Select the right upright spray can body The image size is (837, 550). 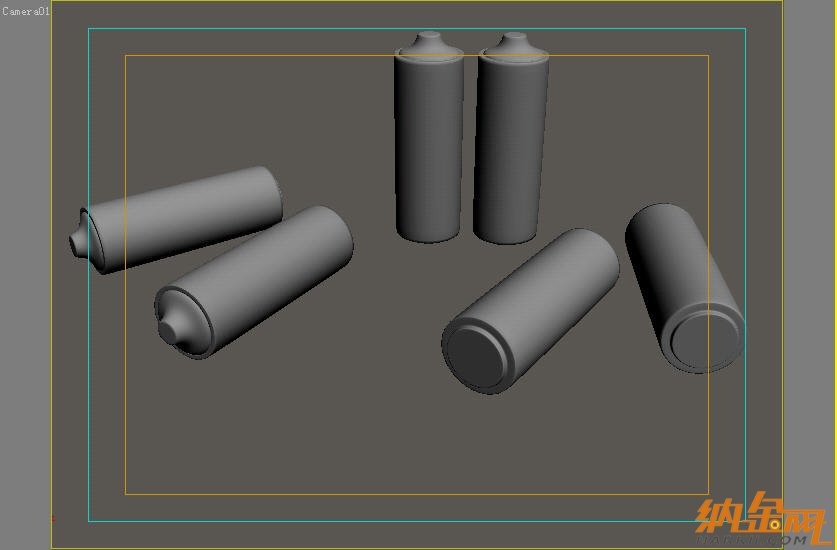[x=511, y=150]
